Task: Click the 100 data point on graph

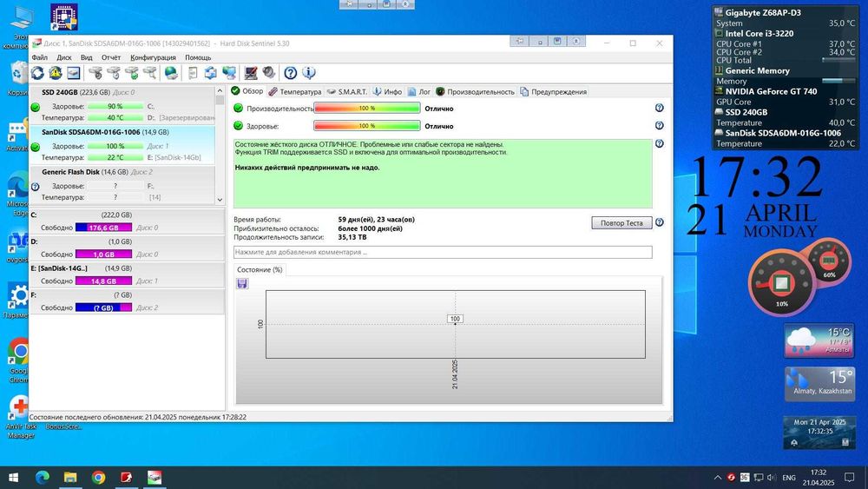Action: 455,319
